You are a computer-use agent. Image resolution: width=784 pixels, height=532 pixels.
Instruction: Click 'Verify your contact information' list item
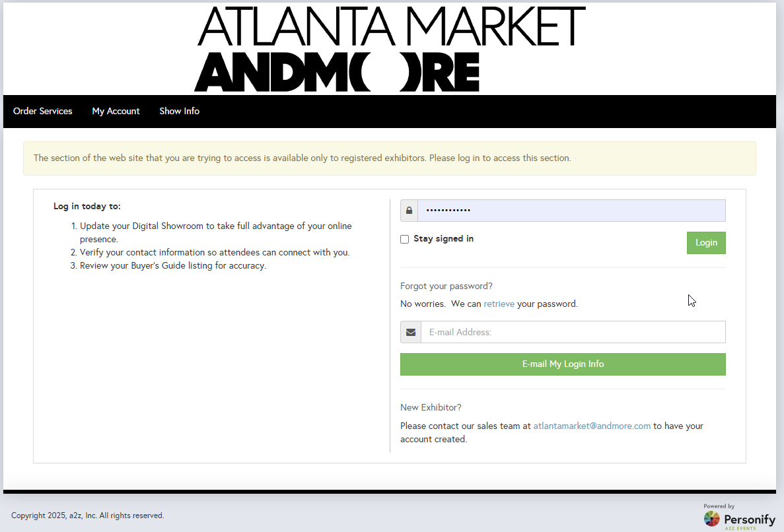pos(215,252)
